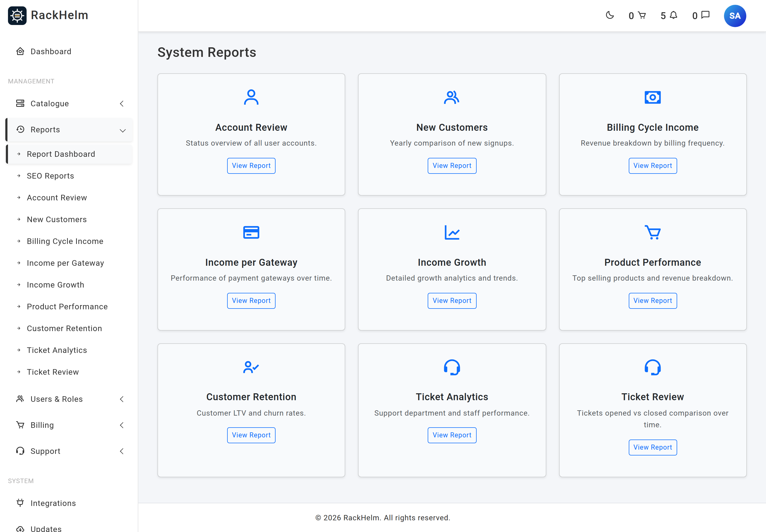This screenshot has height=532, width=766.
Task: Expand the Support menu chevron
Action: (122, 451)
